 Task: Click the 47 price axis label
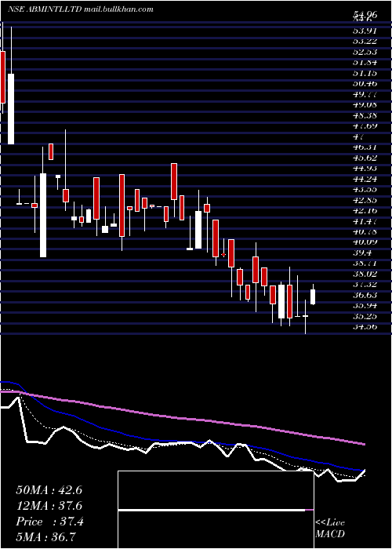359,136
